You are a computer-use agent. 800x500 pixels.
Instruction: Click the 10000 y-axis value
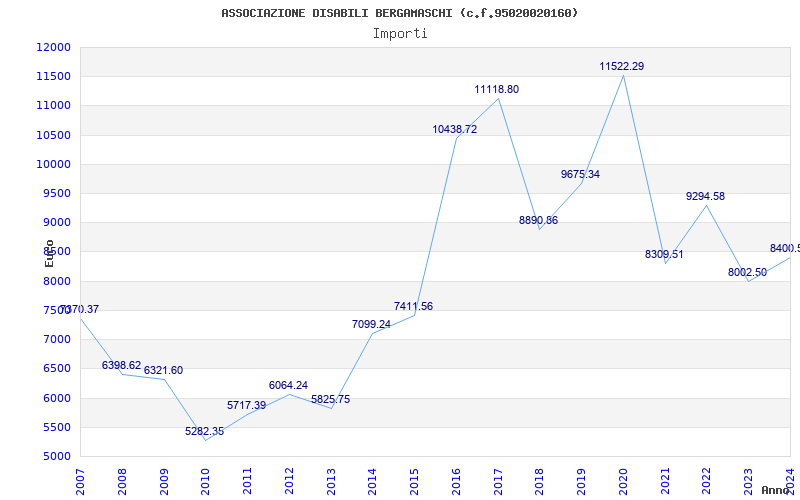tap(54, 164)
